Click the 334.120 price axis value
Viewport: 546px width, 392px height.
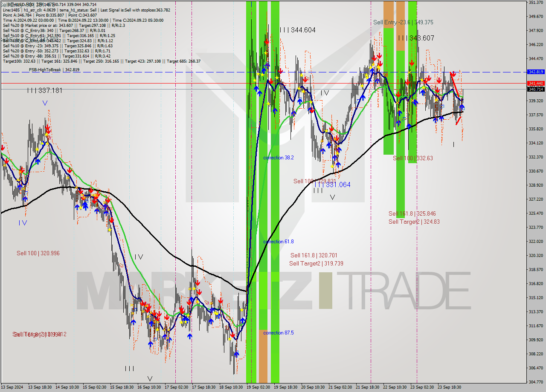pos(536,143)
